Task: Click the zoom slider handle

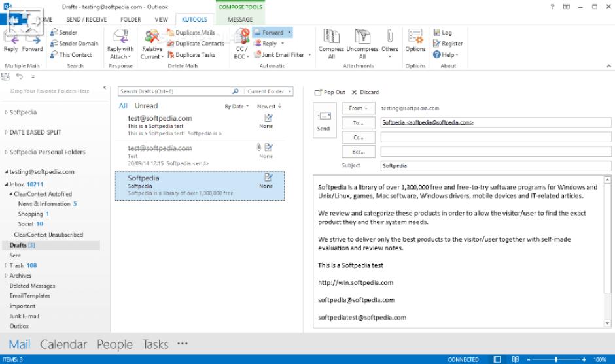Action: pyautogui.click(x=555, y=359)
